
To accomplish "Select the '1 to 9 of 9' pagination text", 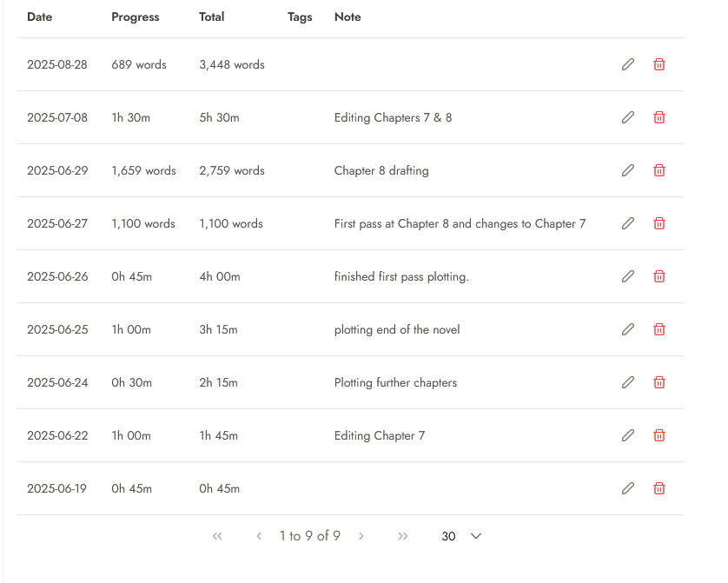I will point(310,536).
